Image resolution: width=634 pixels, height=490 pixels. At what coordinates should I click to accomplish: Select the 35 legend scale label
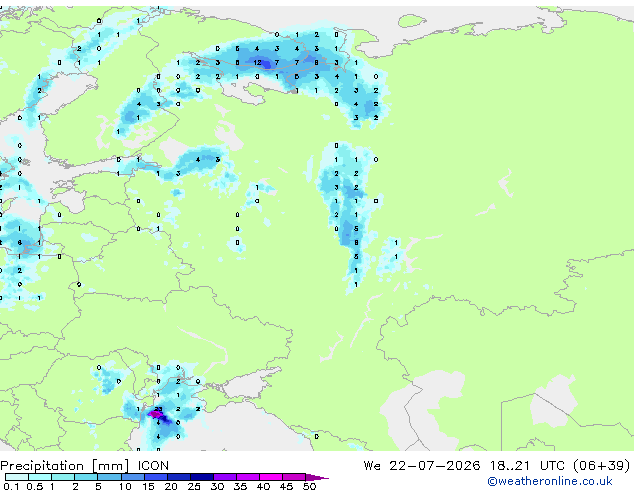(240, 486)
